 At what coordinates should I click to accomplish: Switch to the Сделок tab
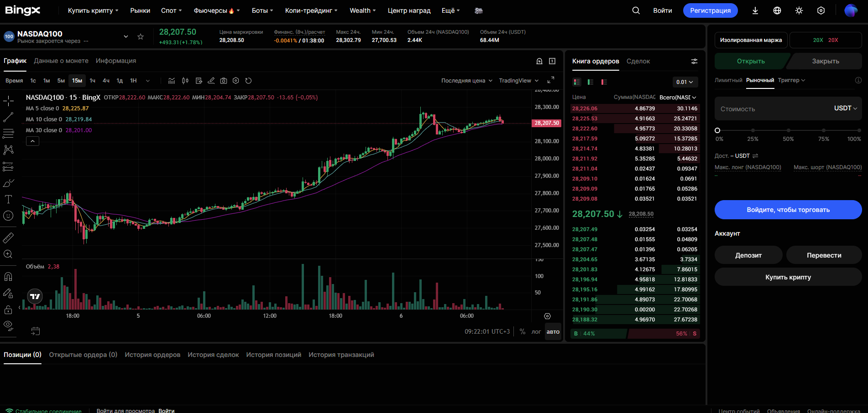[x=638, y=61]
